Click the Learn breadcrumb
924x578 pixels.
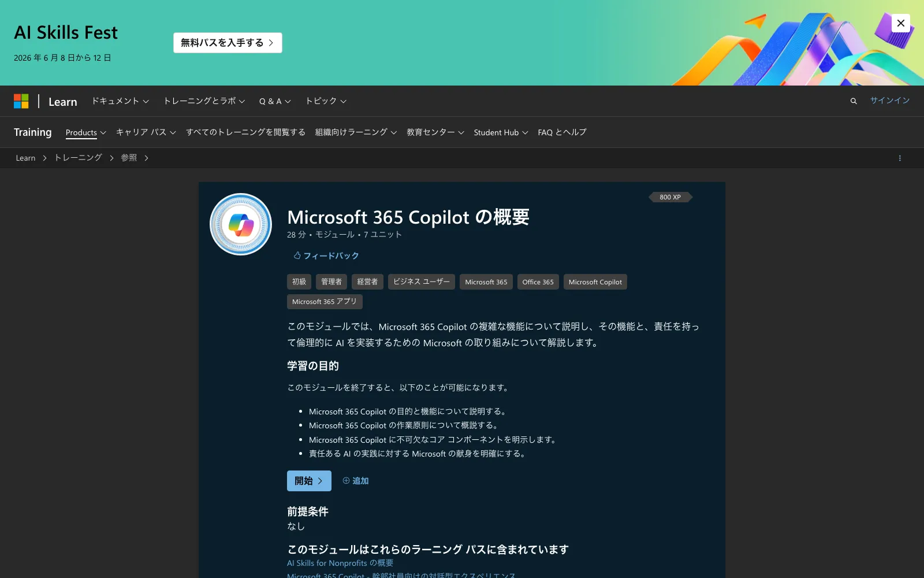(25, 158)
